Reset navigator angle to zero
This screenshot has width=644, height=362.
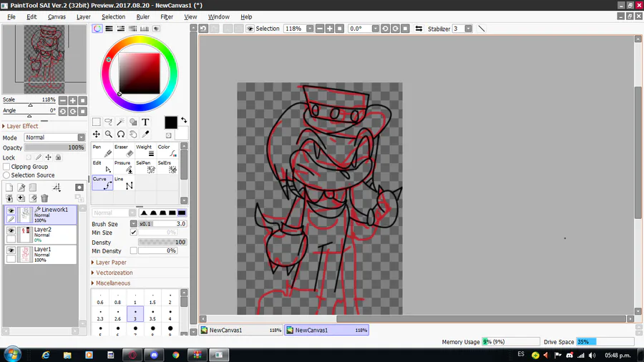coord(82,111)
